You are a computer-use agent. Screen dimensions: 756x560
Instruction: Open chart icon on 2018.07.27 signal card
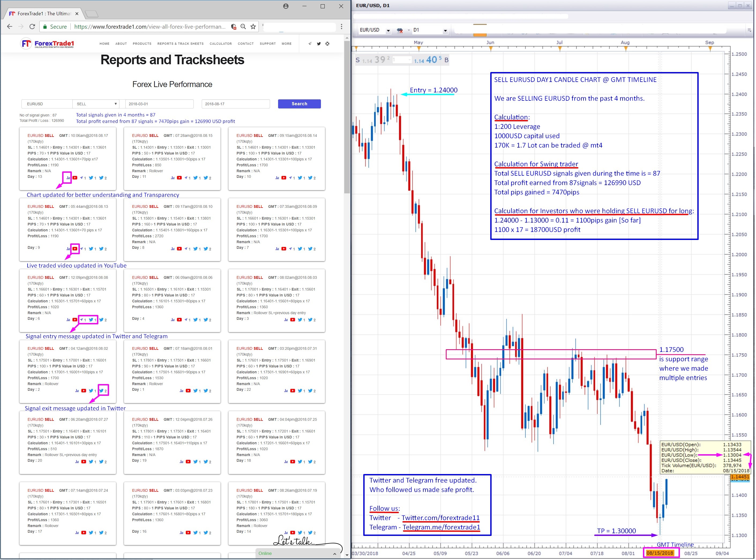[77, 462]
